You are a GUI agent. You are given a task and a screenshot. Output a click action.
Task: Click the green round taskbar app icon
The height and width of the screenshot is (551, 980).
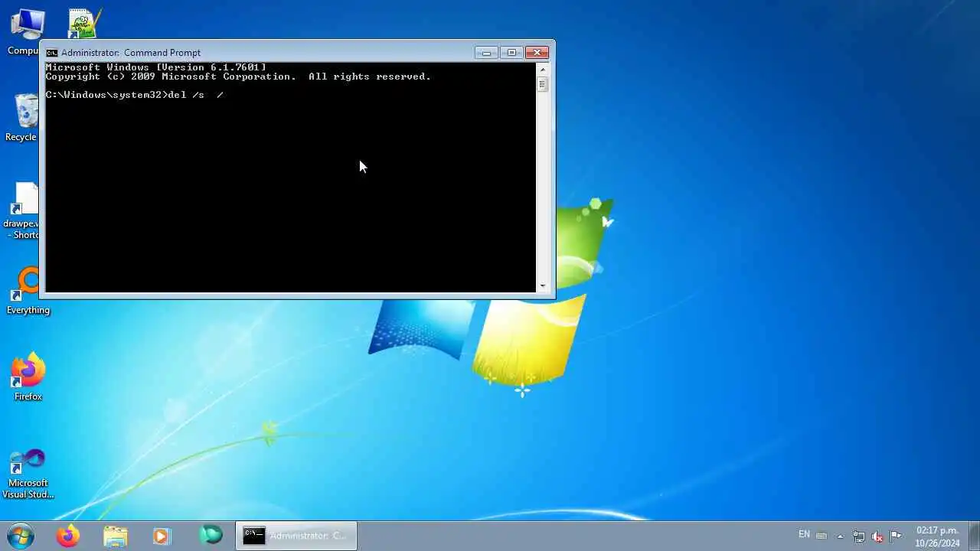[211, 535]
